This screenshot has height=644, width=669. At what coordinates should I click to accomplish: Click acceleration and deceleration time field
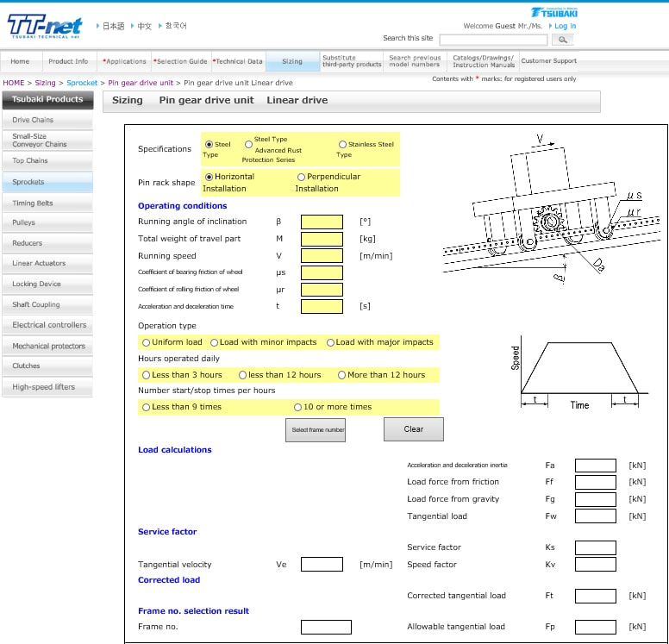click(322, 306)
